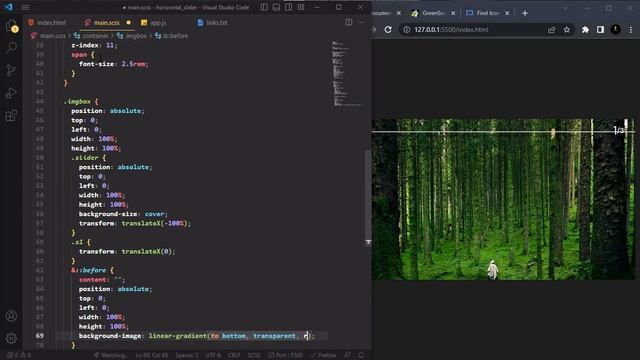Open notifications bell in status bar
Image resolution: width=640 pixels, height=360 pixels.
[361, 355]
